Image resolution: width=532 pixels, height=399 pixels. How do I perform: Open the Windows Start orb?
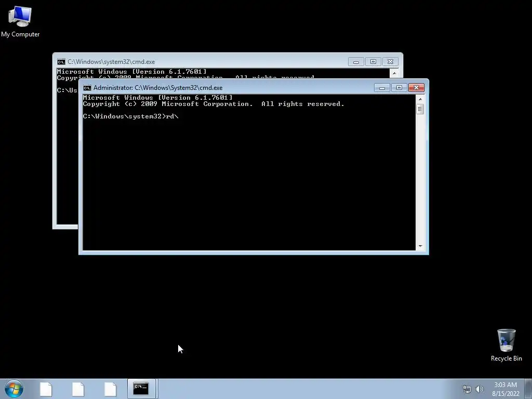click(14, 389)
